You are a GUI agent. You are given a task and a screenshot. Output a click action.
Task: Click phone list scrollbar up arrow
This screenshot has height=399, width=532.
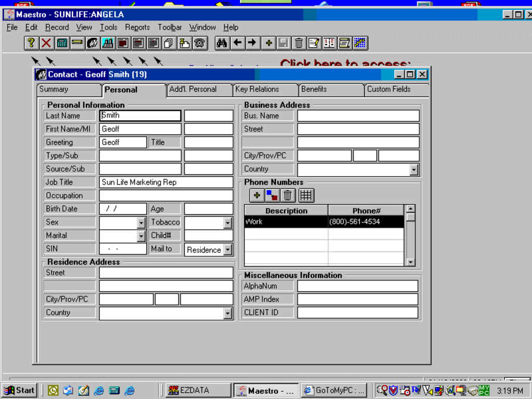(410, 209)
